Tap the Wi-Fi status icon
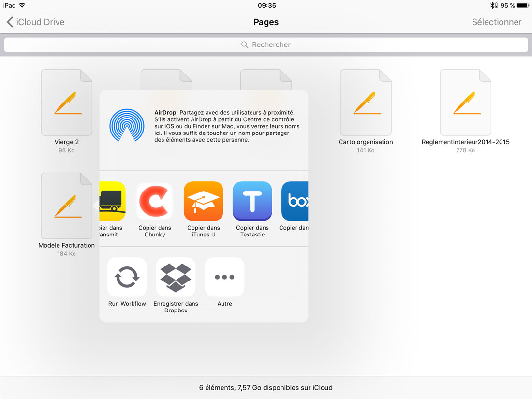 22,5
